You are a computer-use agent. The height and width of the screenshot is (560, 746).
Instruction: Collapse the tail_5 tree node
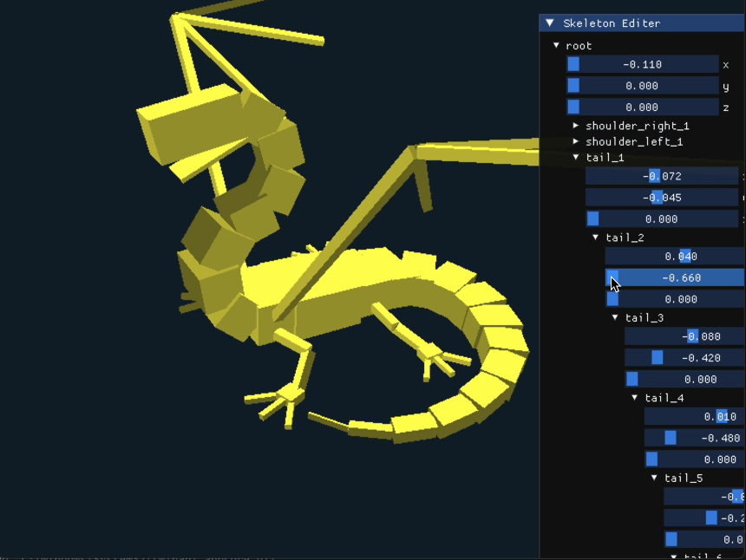(655, 479)
